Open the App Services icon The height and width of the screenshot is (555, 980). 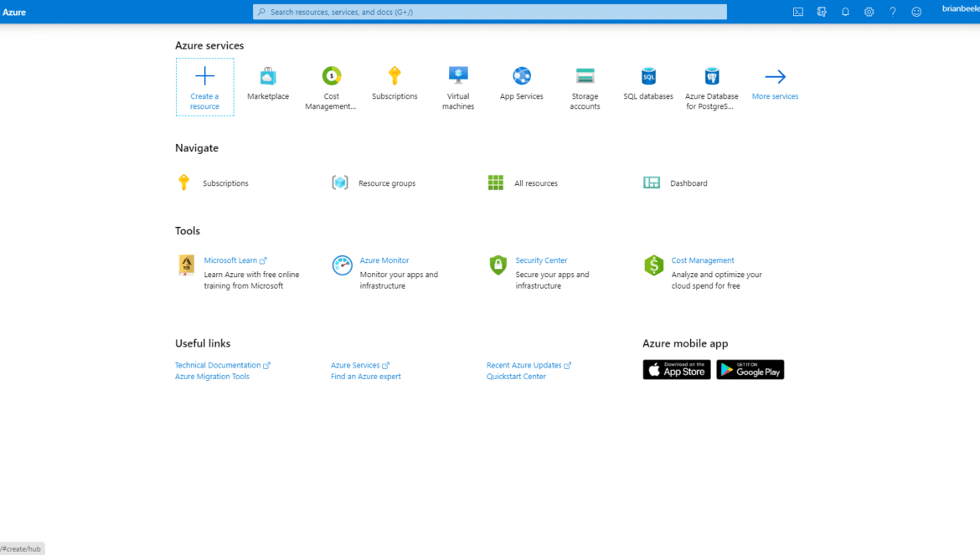click(522, 75)
